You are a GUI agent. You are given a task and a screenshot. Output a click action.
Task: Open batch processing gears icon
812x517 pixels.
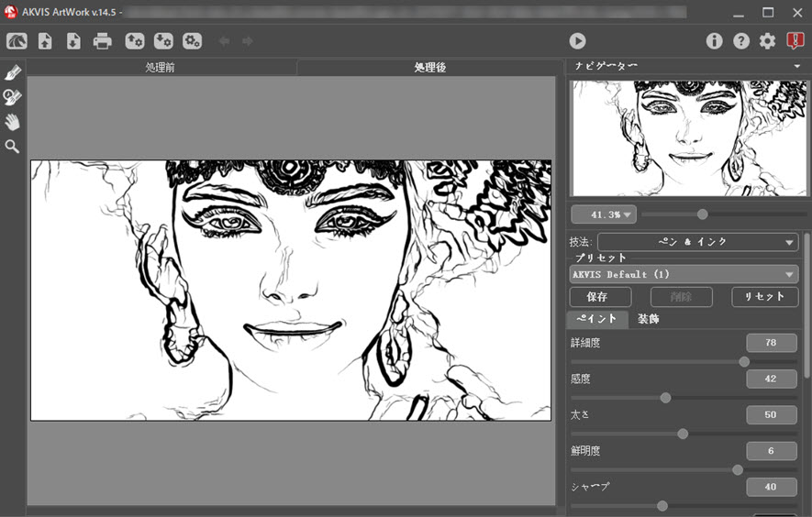coord(192,41)
